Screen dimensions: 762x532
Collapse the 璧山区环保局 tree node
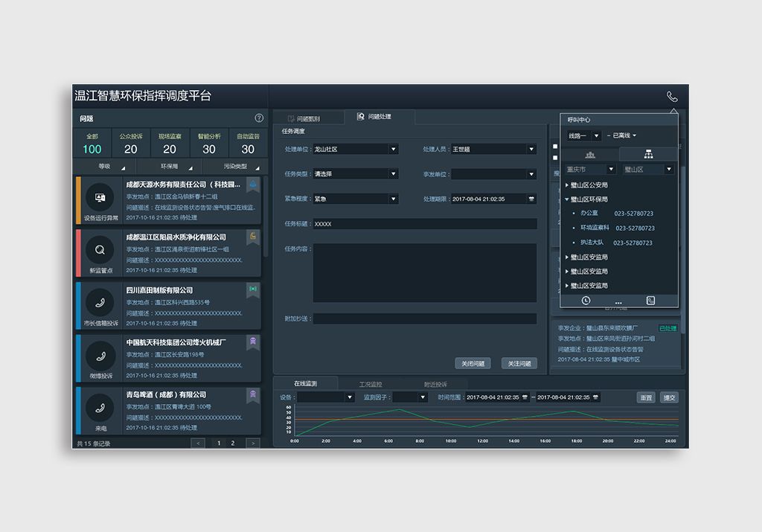tap(567, 199)
